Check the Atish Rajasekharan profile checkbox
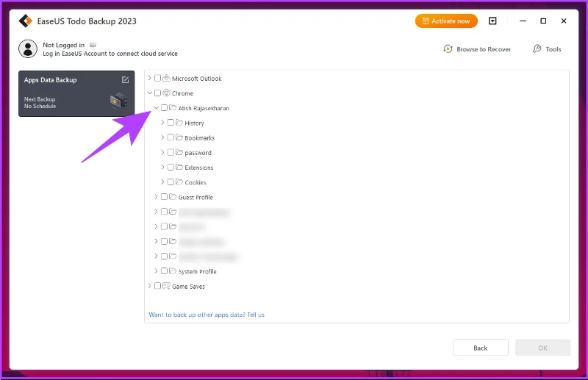The image size is (588, 380). pyautogui.click(x=164, y=107)
